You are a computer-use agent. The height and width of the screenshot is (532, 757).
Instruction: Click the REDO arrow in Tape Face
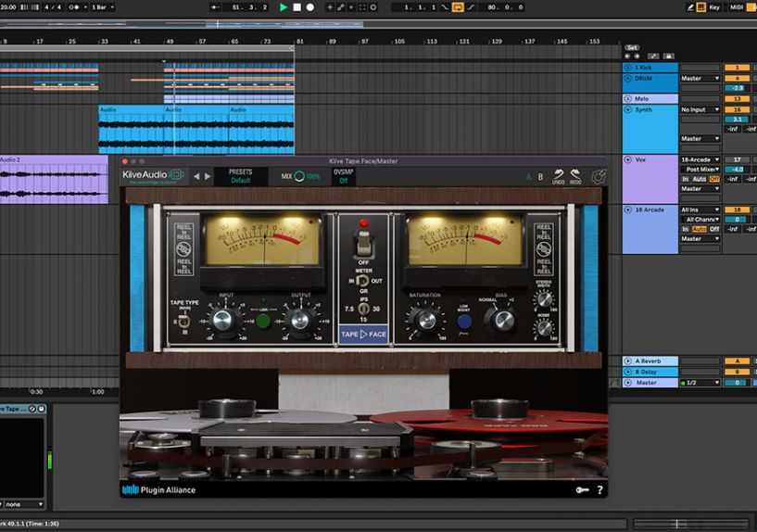575,176
